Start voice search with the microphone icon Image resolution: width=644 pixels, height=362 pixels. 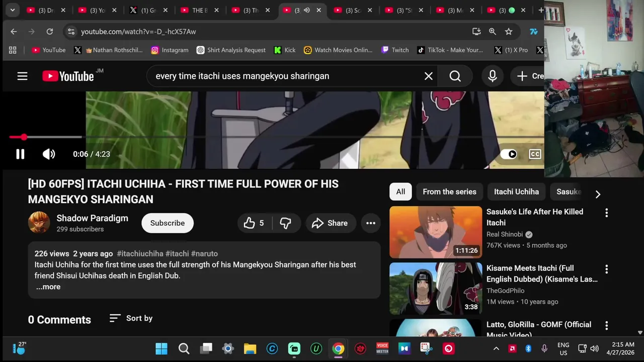493,76
